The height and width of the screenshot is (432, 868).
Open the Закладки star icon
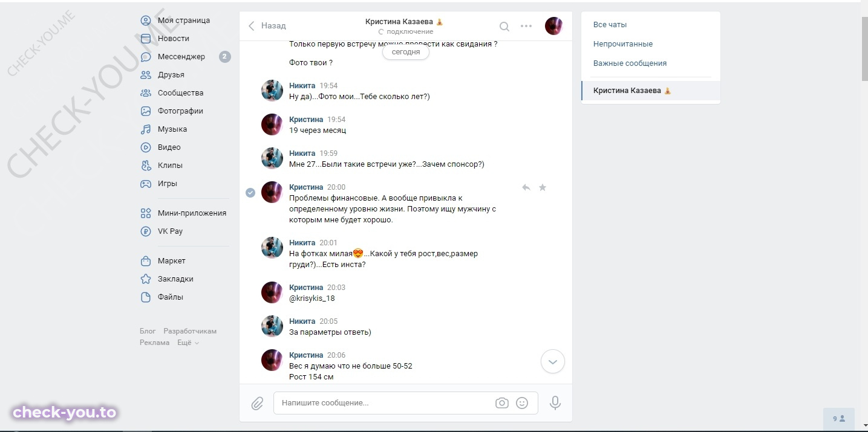146,279
